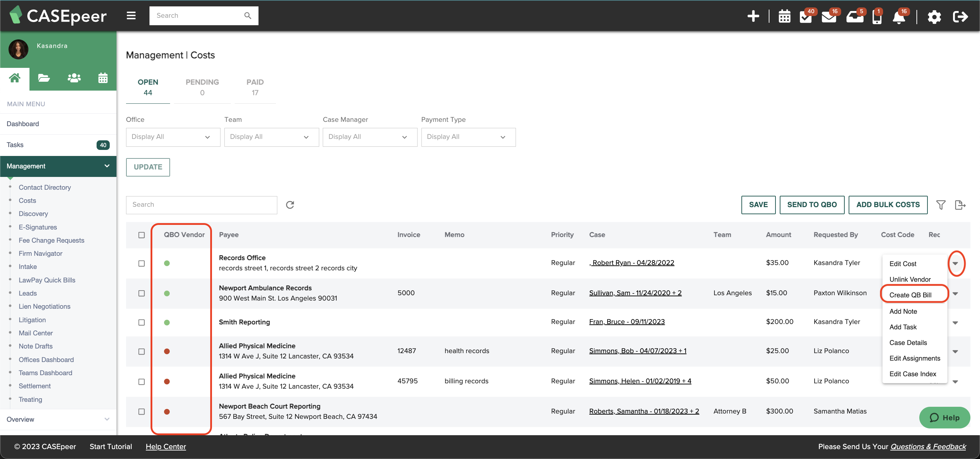Click the logout arrow icon

coord(960,17)
